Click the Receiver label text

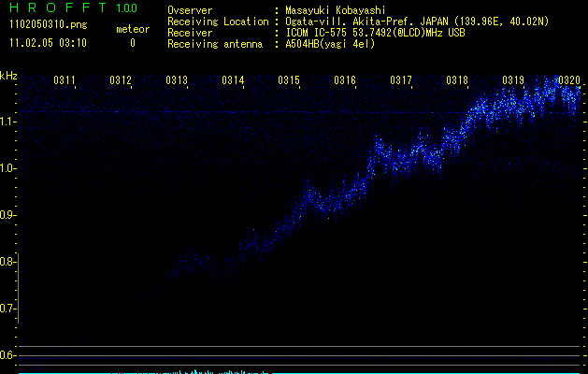[190, 33]
